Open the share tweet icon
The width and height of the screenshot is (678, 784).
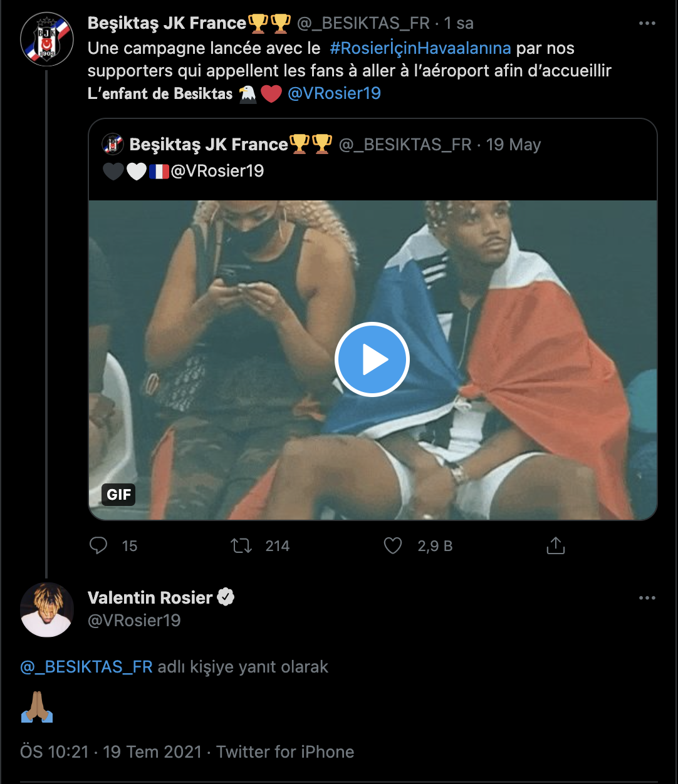pyautogui.click(x=555, y=546)
